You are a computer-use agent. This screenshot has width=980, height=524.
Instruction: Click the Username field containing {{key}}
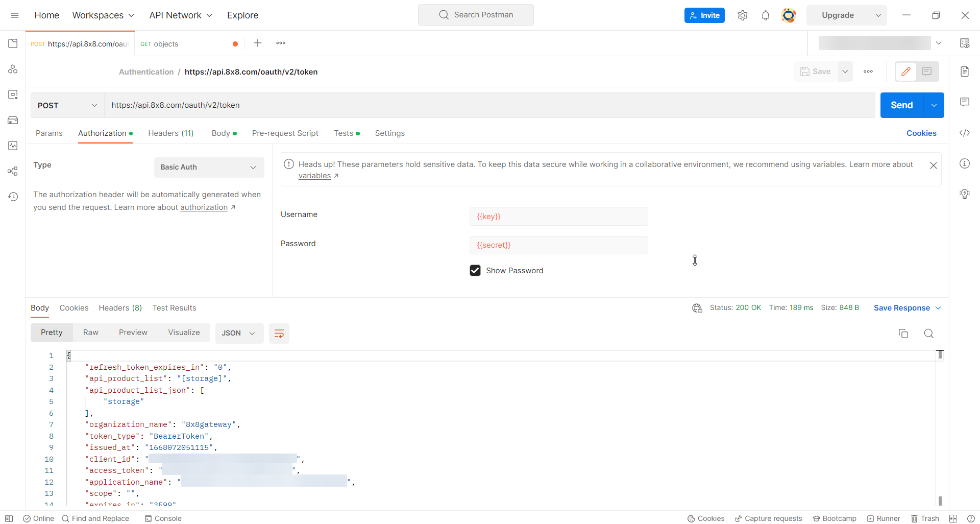pyautogui.click(x=558, y=217)
